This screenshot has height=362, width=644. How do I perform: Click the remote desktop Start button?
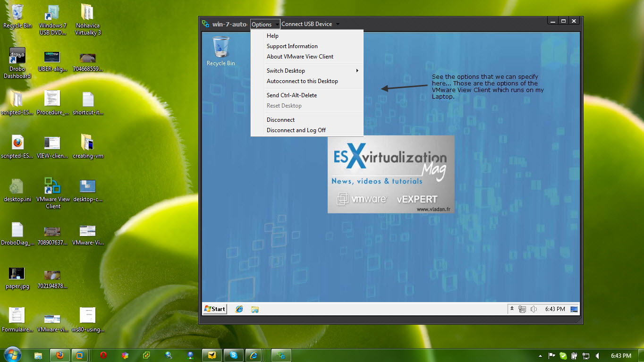(215, 309)
